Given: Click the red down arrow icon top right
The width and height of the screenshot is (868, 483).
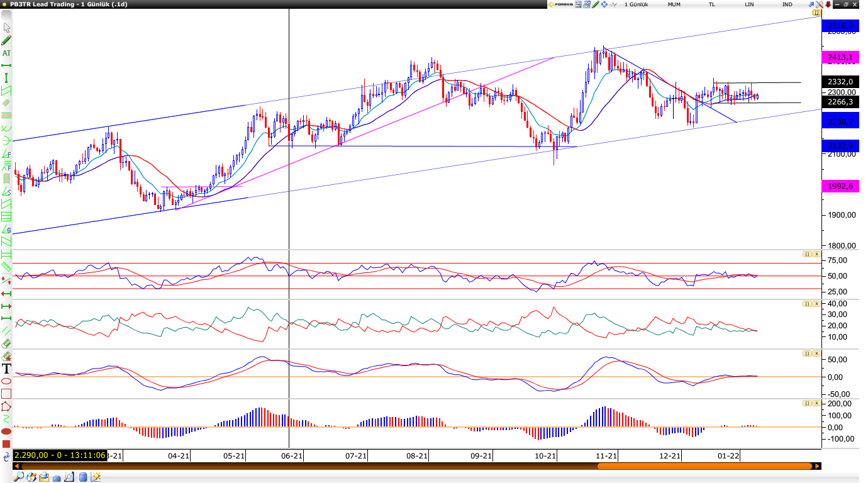Looking at the screenshot, I should 828,4.
